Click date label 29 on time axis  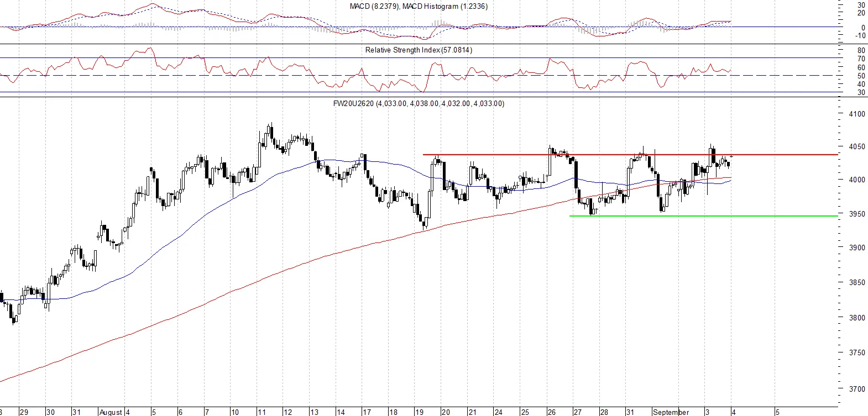[x=24, y=412]
